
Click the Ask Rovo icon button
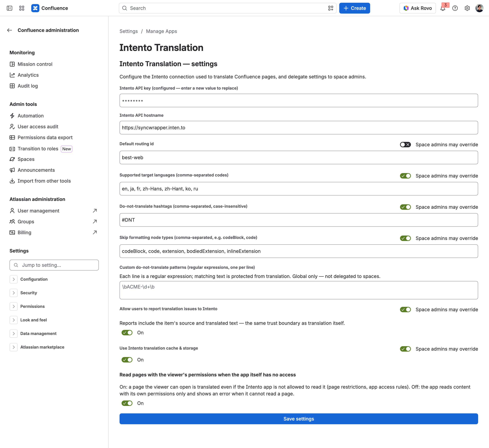(x=418, y=8)
